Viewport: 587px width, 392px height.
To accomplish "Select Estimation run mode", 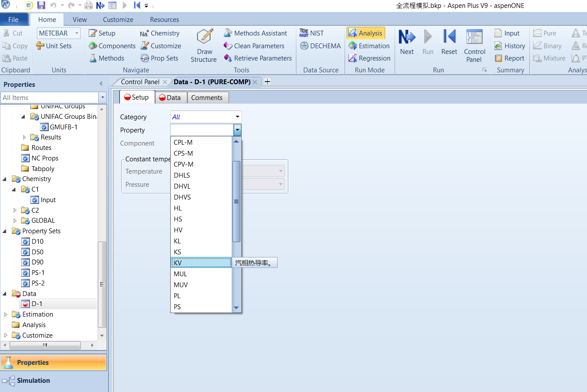I will [x=369, y=46].
